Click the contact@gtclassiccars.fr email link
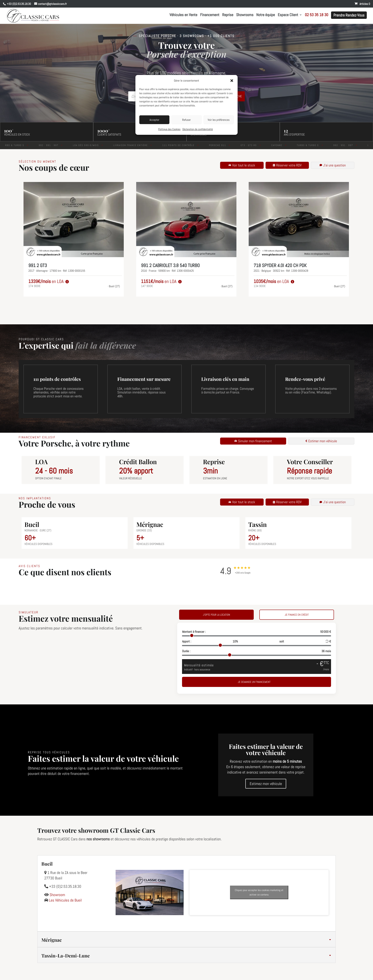373x980 pixels. [x=50, y=4]
